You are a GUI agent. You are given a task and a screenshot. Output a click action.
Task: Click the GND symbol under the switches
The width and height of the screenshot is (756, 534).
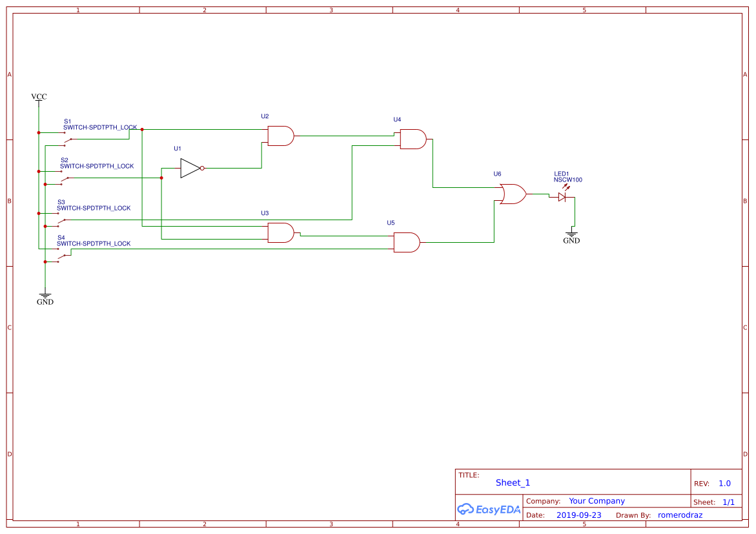coord(45,298)
